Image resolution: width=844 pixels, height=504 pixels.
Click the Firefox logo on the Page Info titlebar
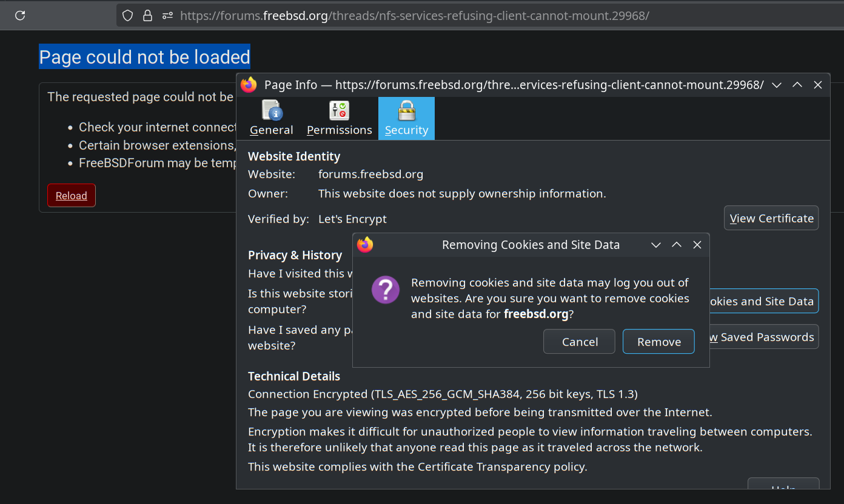[249, 85]
